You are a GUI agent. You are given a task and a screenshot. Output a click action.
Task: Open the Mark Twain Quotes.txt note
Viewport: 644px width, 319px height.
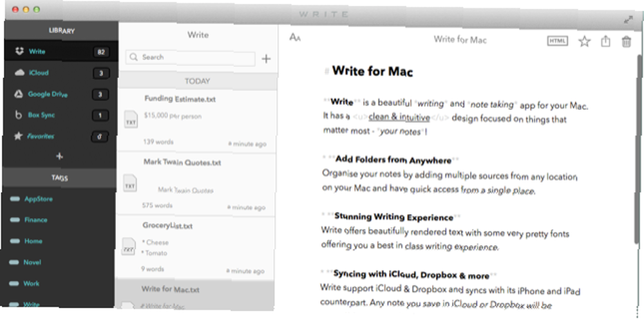click(196, 185)
